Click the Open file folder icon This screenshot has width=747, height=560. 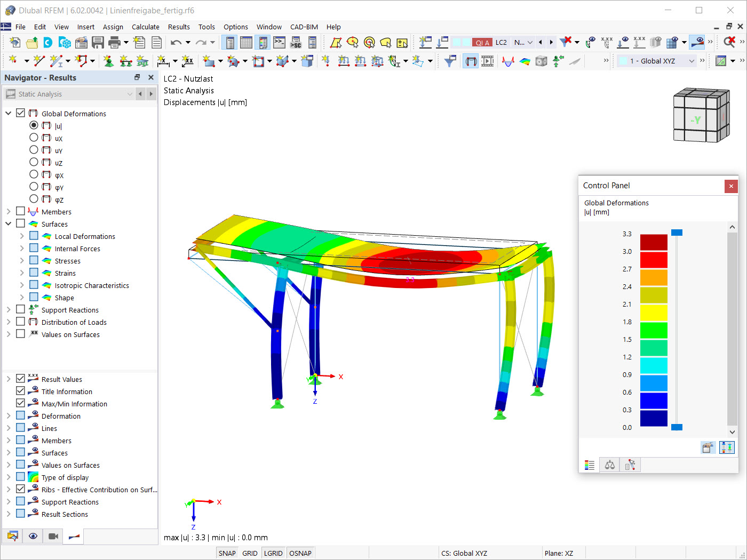click(32, 43)
